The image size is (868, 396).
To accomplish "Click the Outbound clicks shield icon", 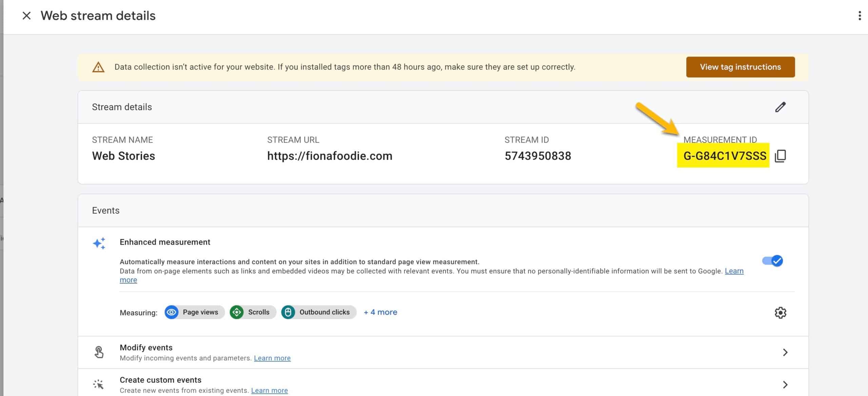I will [289, 312].
